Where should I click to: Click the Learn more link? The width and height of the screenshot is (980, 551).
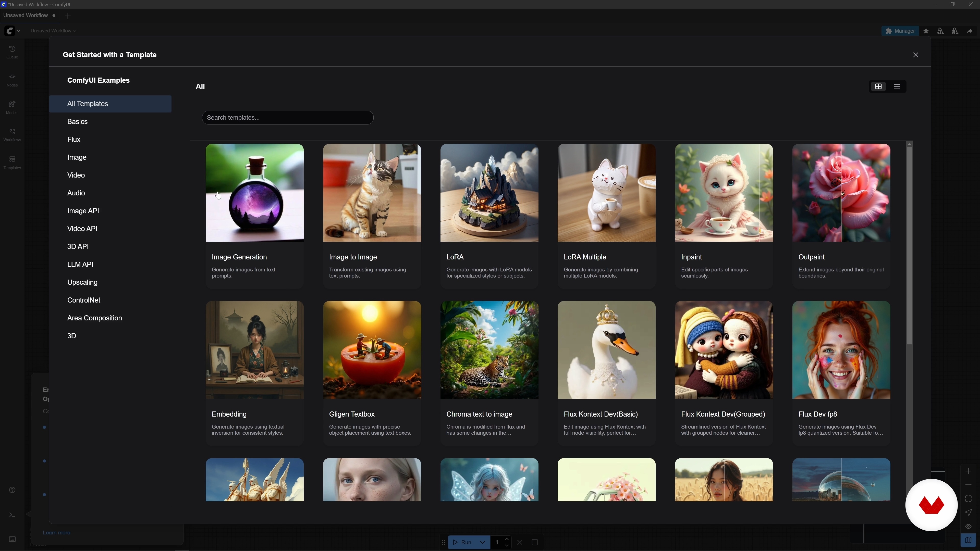[56, 532]
